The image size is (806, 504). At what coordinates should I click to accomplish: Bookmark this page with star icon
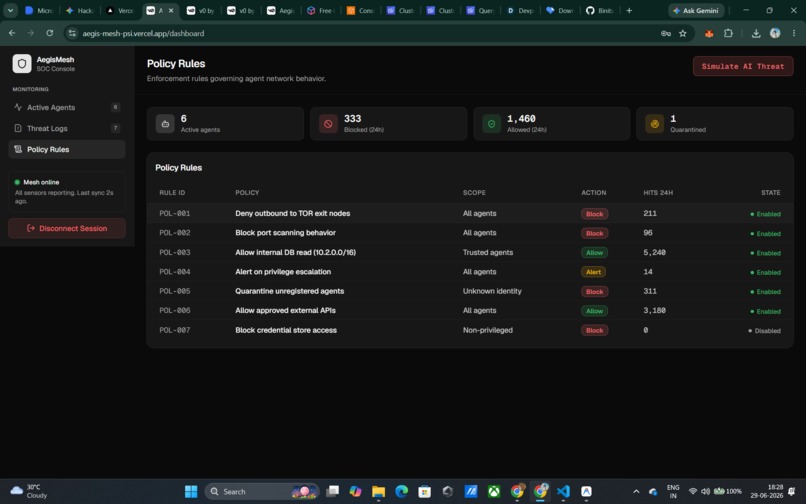683,33
